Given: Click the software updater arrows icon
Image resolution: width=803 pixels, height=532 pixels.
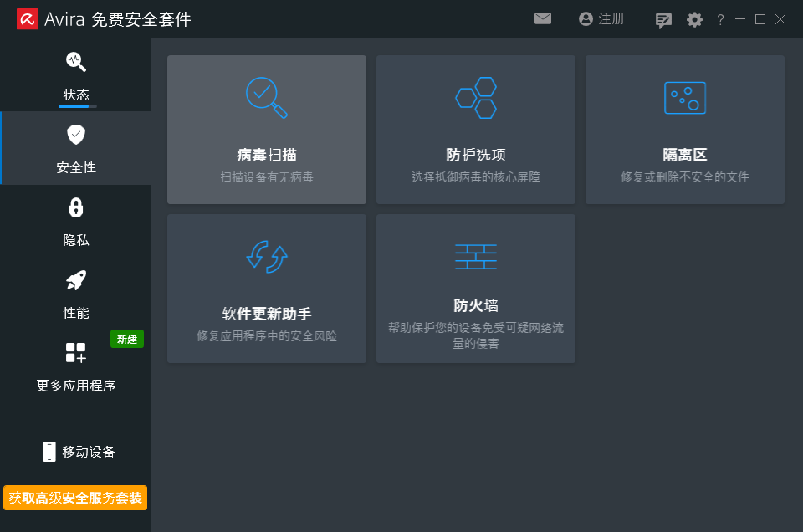Looking at the screenshot, I should point(266,257).
